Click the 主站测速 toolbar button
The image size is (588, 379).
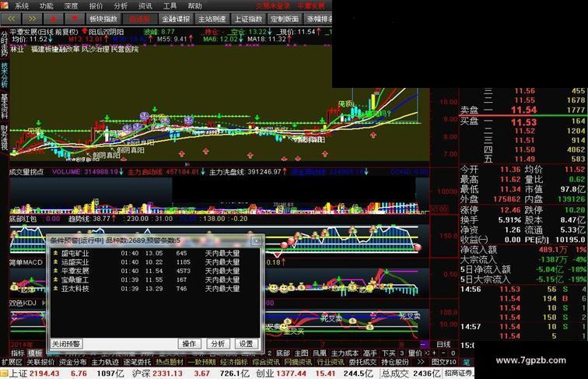tap(212, 19)
